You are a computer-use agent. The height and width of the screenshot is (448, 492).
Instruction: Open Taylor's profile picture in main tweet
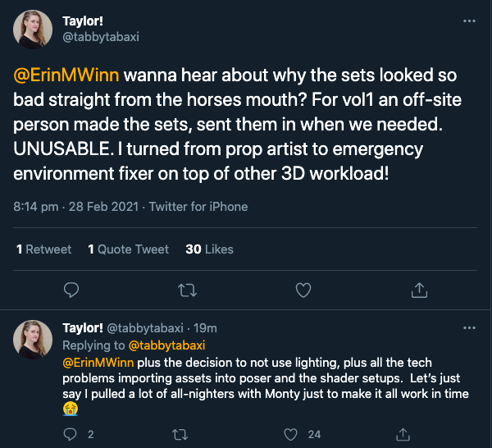click(34, 30)
